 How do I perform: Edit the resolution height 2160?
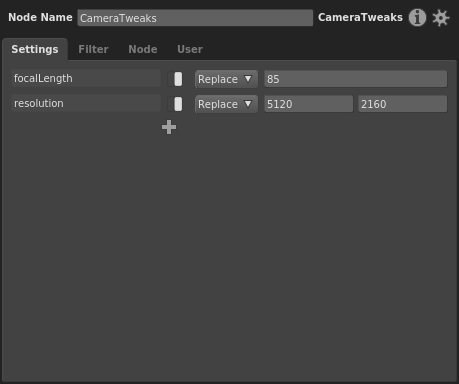tap(403, 104)
